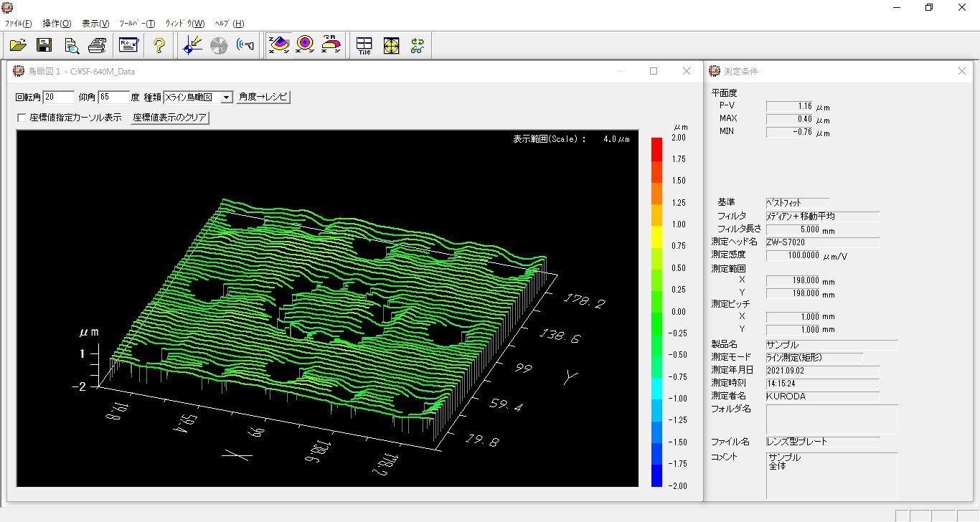The height and width of the screenshot is (522, 980).
Task: Click the printer icon
Action: pyautogui.click(x=98, y=45)
